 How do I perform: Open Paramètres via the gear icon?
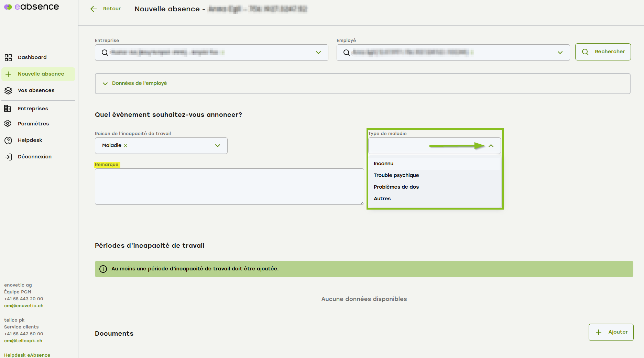(x=8, y=124)
